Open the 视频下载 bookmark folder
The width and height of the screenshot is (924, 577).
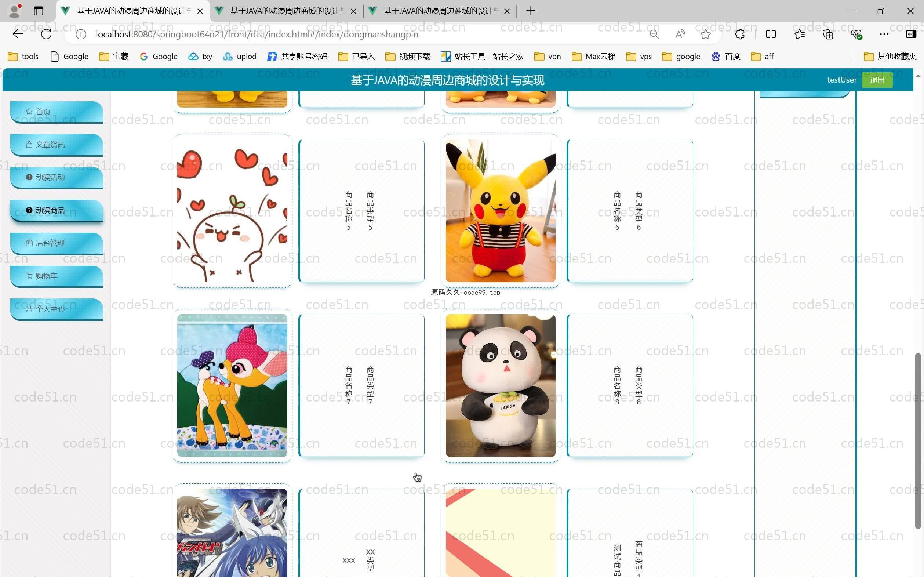[407, 57]
